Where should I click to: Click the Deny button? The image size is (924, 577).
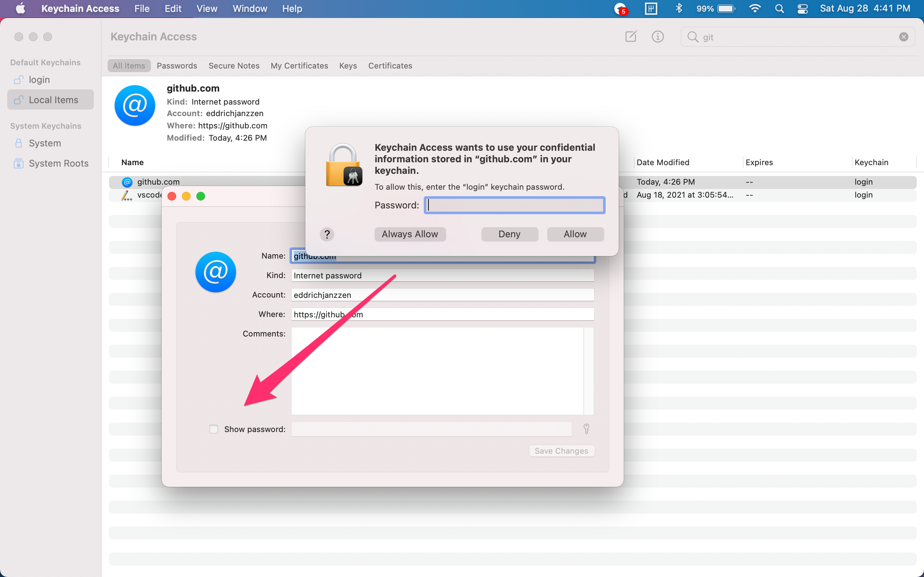point(510,233)
